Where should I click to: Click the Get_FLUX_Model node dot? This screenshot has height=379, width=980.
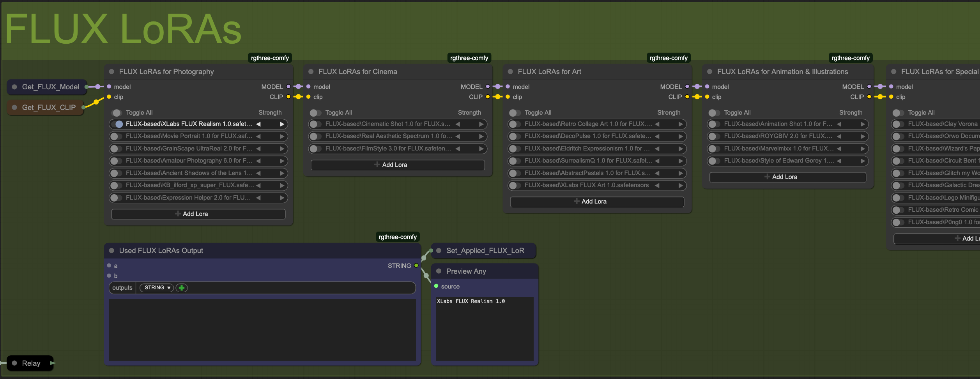pyautogui.click(x=14, y=87)
